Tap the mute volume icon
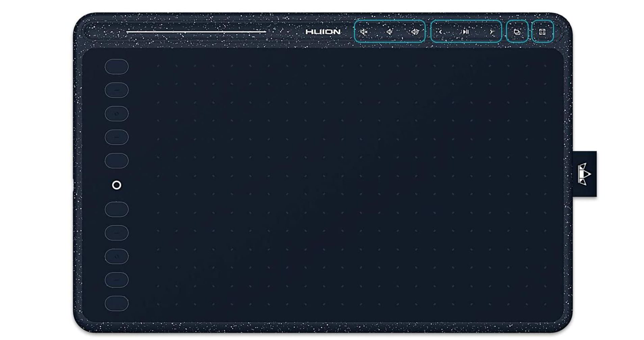Viewport: 644px width, 340px height. tap(364, 32)
